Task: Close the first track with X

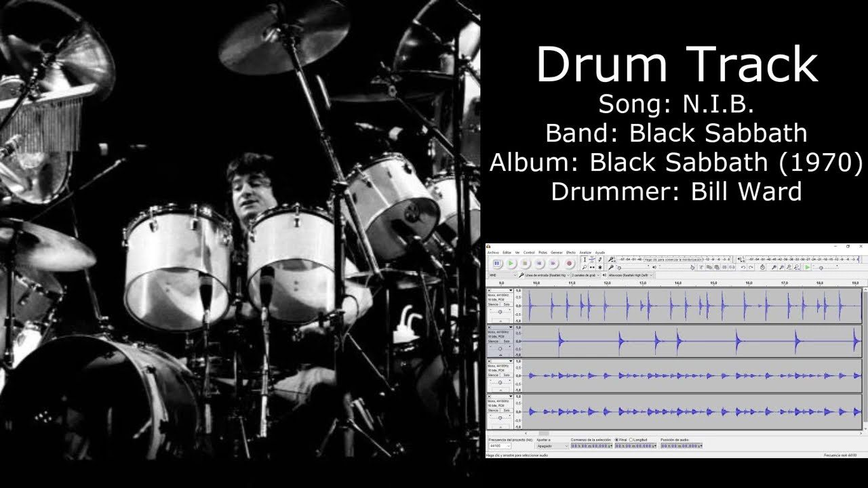Action: (x=489, y=290)
